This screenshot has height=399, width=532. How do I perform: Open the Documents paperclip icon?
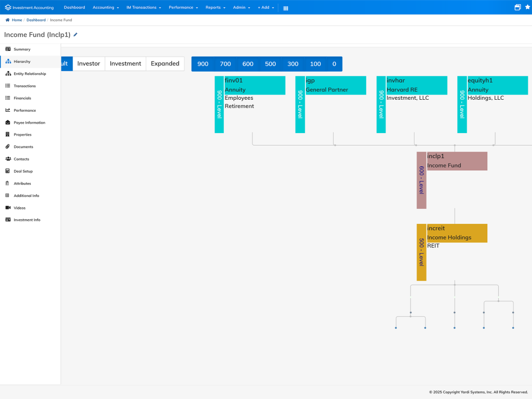[7, 147]
